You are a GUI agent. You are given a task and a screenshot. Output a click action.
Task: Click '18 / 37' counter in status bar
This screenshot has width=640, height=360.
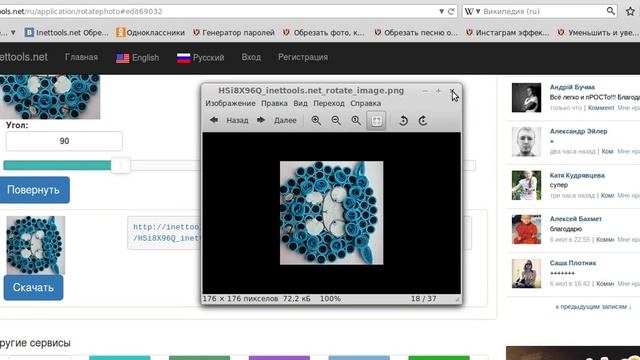423,299
